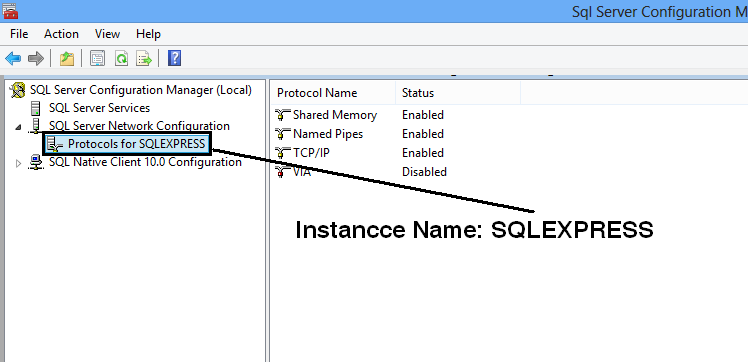Click the Enabled status of Named Pipes
Screen dimensions: 748x362
(423, 134)
